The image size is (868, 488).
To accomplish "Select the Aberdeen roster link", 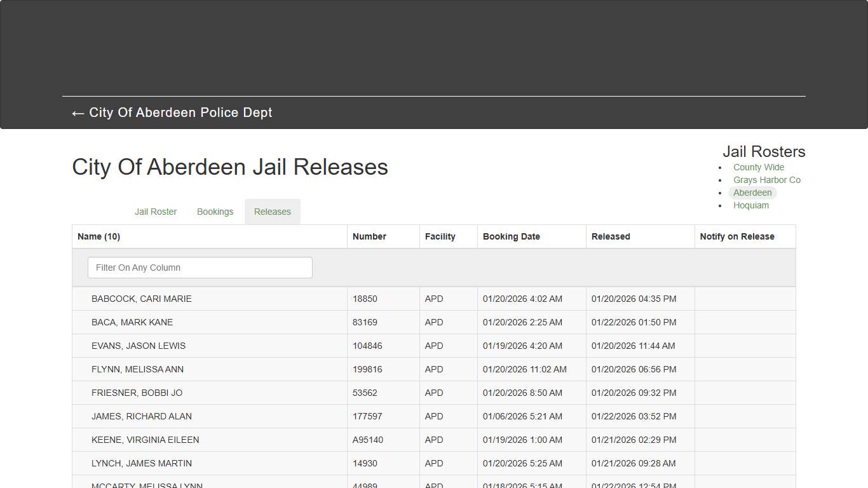I will point(752,193).
